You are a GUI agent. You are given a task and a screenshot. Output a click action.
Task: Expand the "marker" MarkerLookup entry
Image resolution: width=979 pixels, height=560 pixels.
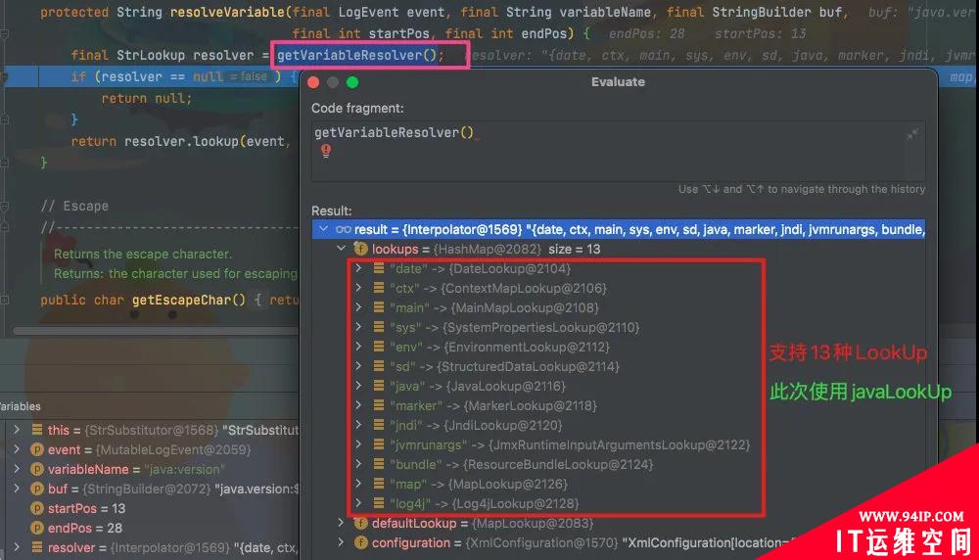(x=359, y=405)
